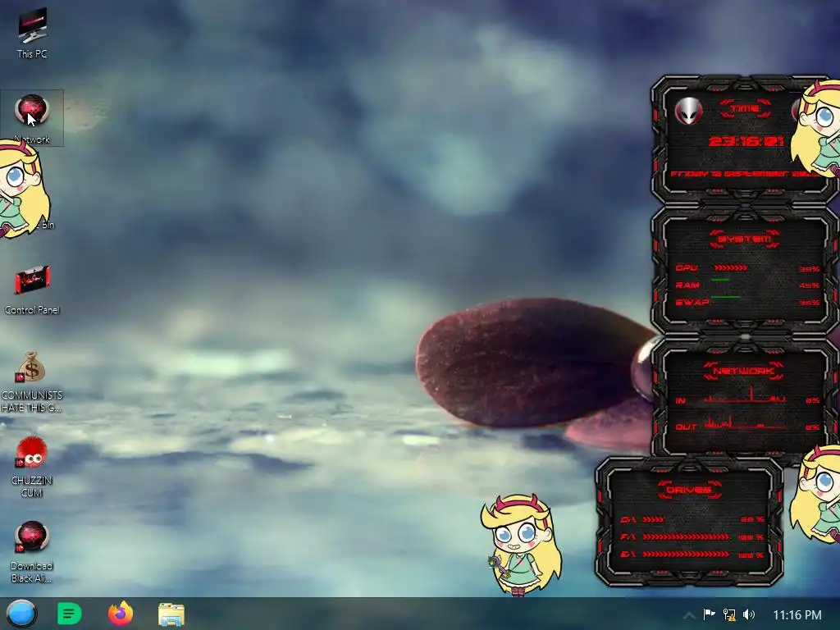The height and width of the screenshot is (630, 840).
Task: Open the This PC desktop icon
Action: coord(32,33)
